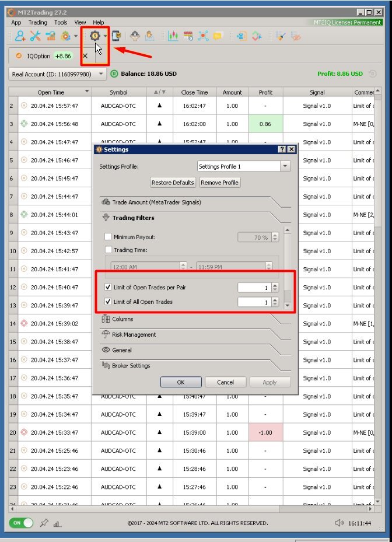Click the pin icon in the status bar

point(44,523)
